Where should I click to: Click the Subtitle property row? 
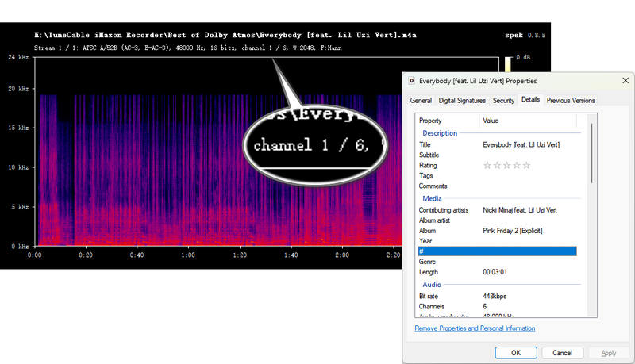(498, 155)
